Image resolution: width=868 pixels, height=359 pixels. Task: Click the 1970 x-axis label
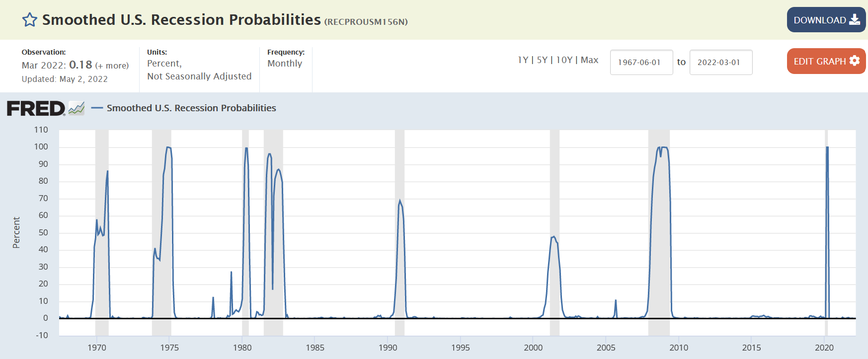[97, 348]
